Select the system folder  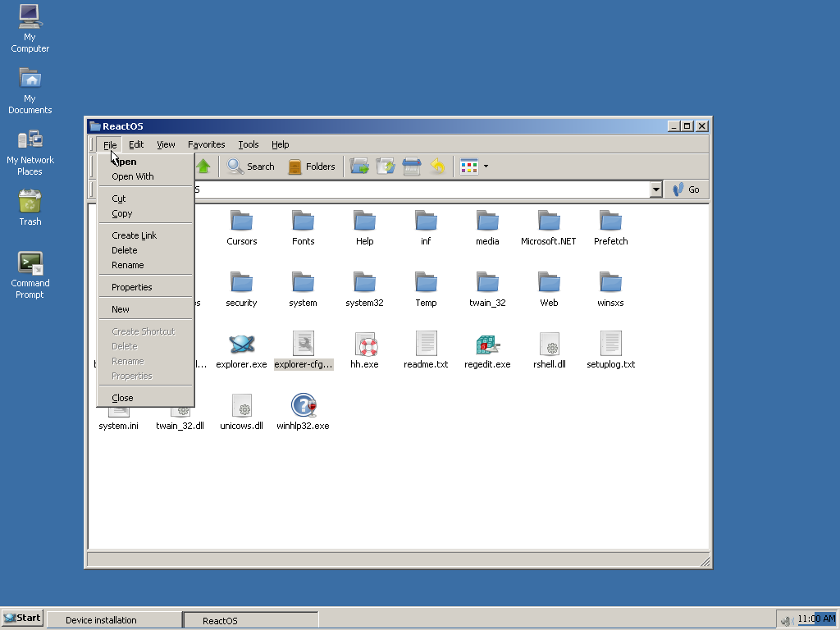coord(304,290)
